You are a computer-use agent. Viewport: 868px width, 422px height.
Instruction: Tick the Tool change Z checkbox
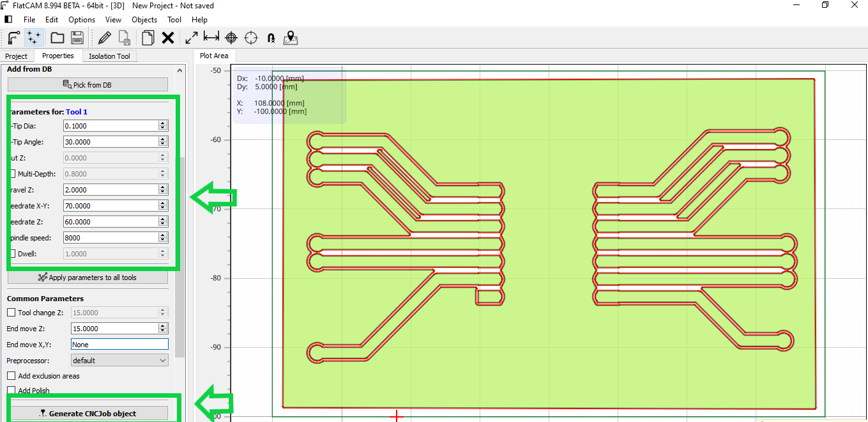click(x=11, y=313)
